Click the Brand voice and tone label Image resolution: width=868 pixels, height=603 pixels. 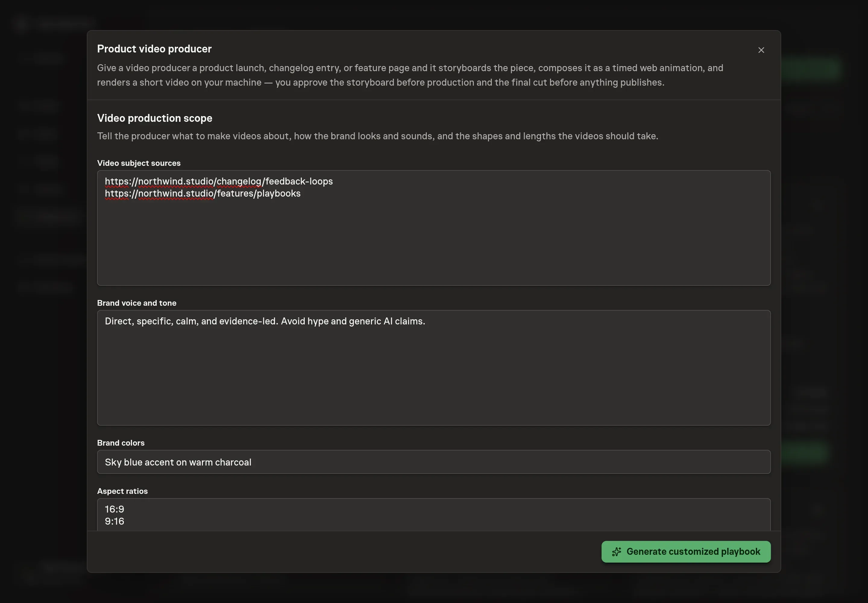137,303
